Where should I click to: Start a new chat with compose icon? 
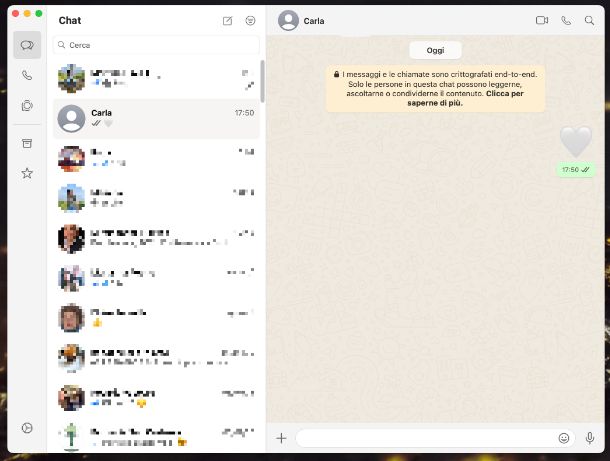228,20
